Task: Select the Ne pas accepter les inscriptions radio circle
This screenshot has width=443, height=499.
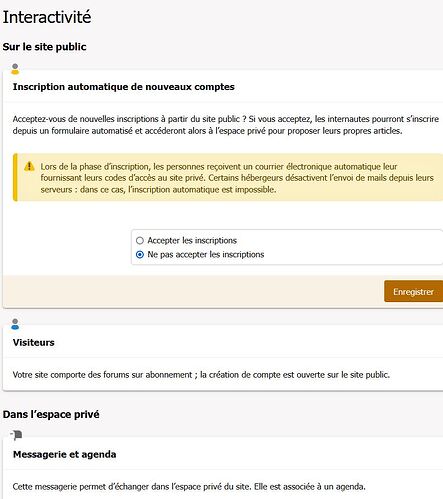Action: [x=140, y=255]
